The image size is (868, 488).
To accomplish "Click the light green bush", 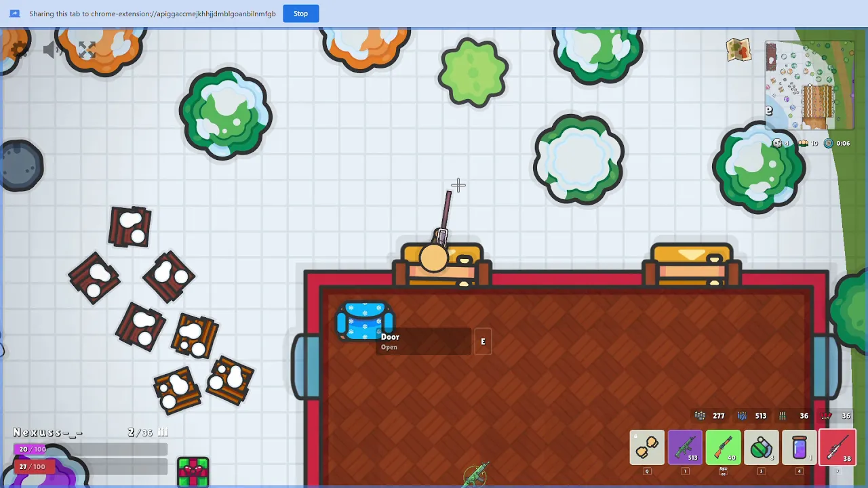I will pyautogui.click(x=473, y=72).
